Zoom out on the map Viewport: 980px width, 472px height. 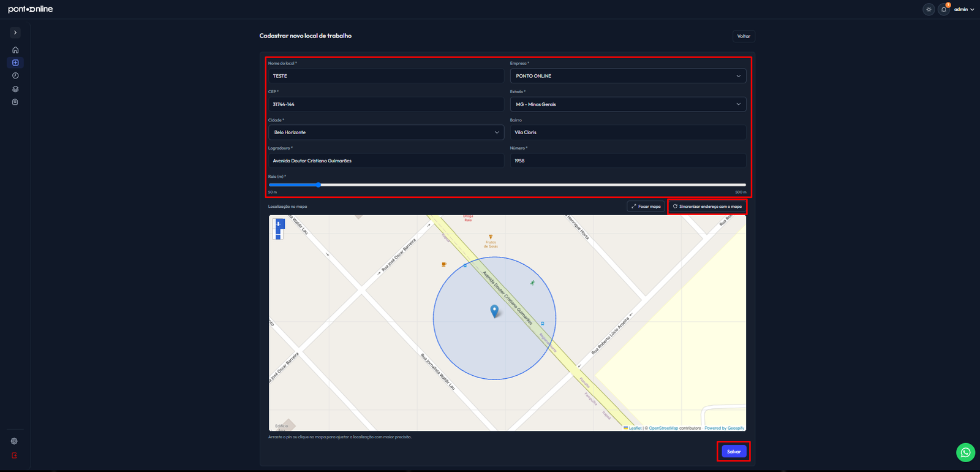[278, 235]
